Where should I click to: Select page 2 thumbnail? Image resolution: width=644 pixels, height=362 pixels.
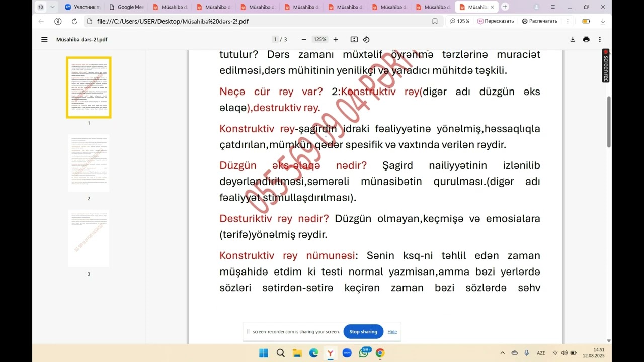point(89,163)
